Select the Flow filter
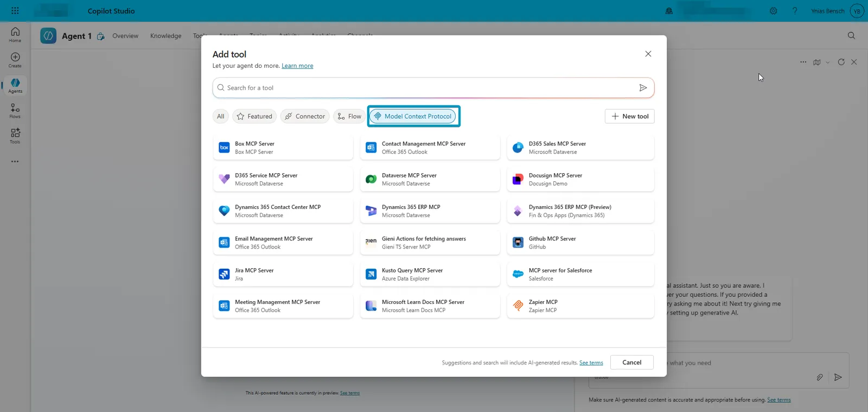Image resolution: width=868 pixels, height=412 pixels. click(x=349, y=116)
